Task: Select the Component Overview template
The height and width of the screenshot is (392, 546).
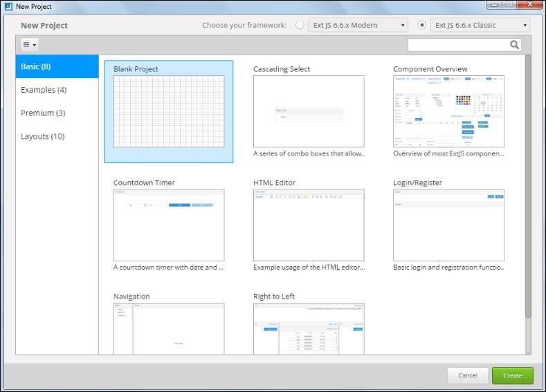Action: (x=448, y=111)
